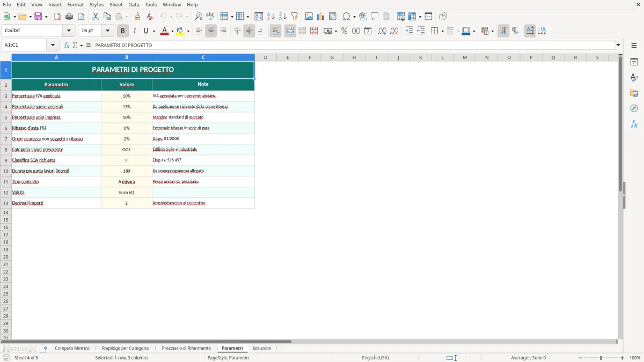The width and height of the screenshot is (644, 362).
Task: Toggle Align Right
Action: [223, 31]
